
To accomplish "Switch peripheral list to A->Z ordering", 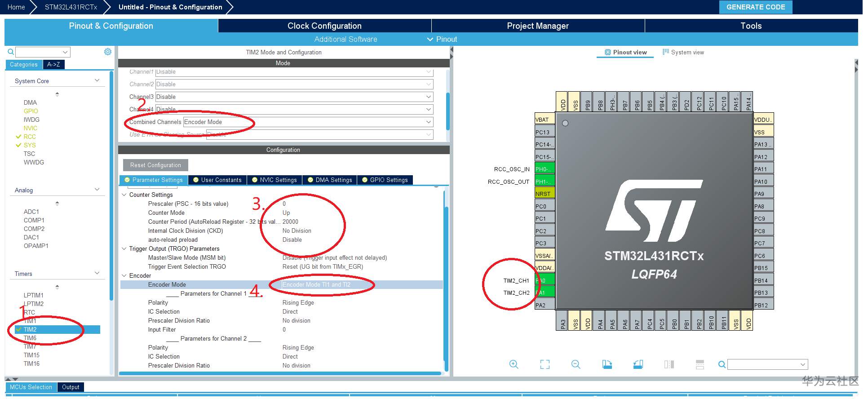I will 53,65.
